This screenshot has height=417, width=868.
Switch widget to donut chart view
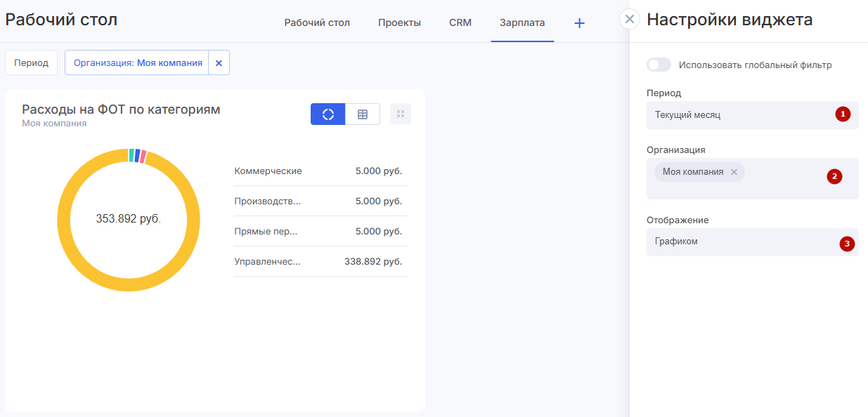pos(328,114)
